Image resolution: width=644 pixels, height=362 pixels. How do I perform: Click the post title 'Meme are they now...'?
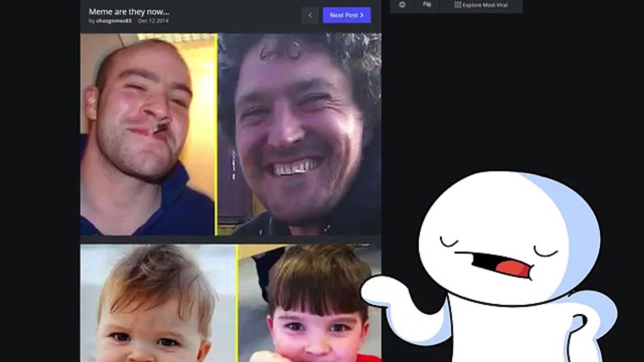pyautogui.click(x=129, y=11)
